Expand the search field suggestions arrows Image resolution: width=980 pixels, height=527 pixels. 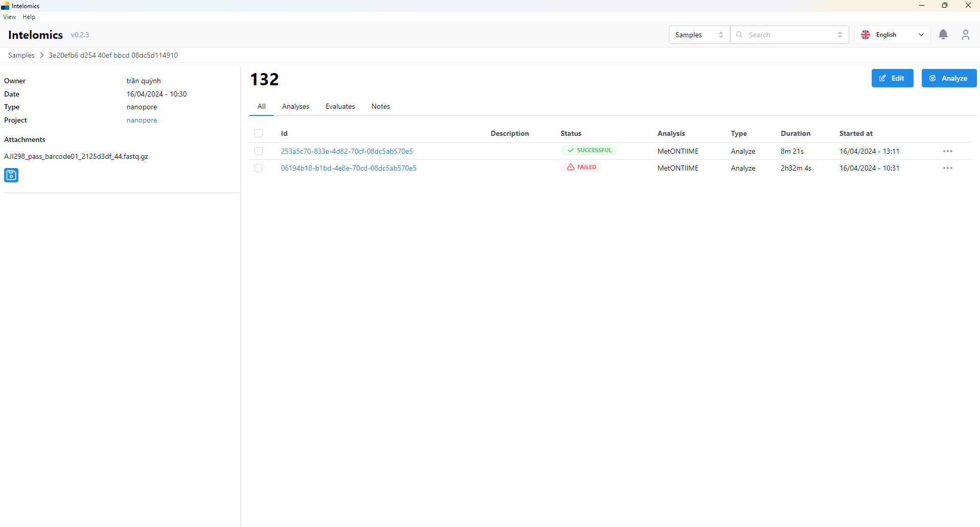point(839,35)
